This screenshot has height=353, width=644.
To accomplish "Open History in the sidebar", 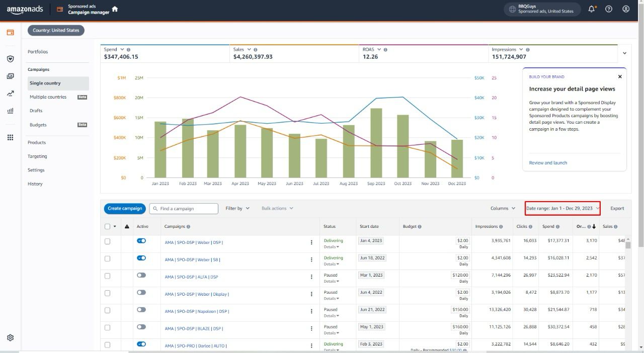I will tap(35, 184).
